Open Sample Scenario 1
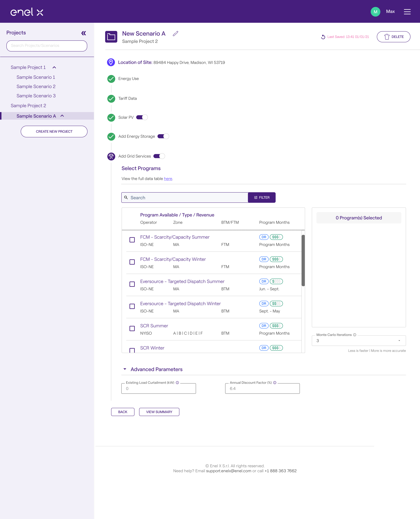The height and width of the screenshot is (519, 420). pos(36,77)
